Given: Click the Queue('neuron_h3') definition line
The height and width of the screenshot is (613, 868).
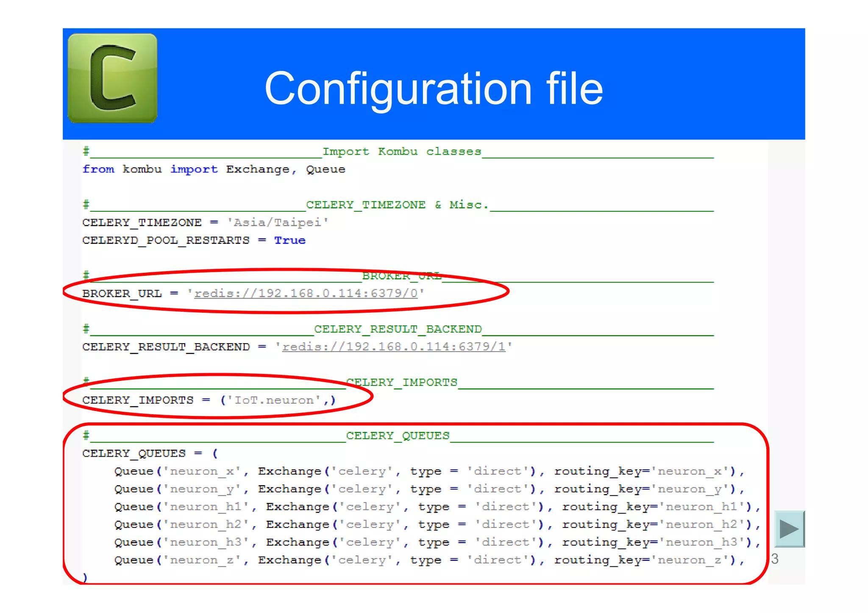Looking at the screenshot, I should [437, 543].
